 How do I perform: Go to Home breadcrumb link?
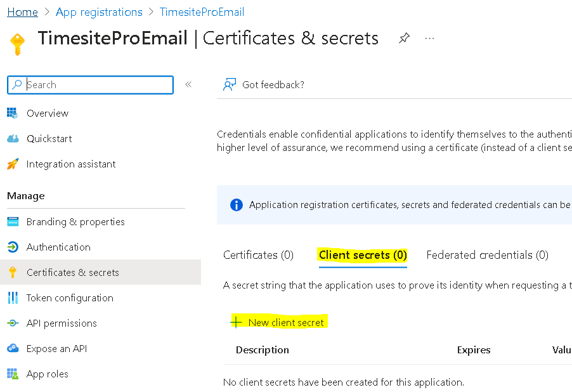[22, 12]
